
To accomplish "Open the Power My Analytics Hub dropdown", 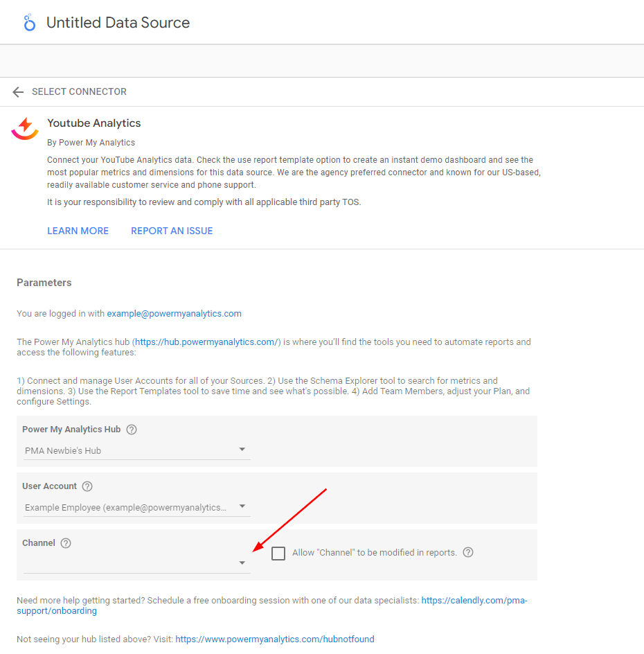I will [x=136, y=450].
